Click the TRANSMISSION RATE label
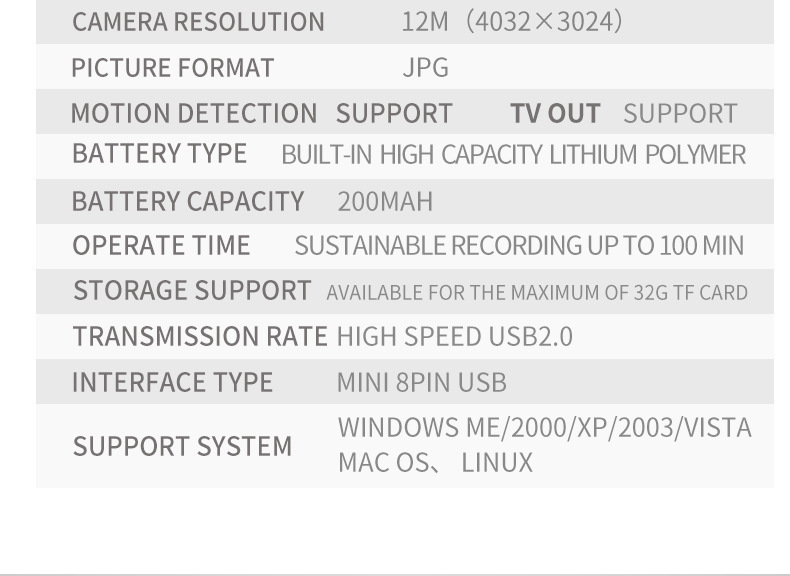Screen dimensions: 790x576 tap(200, 337)
